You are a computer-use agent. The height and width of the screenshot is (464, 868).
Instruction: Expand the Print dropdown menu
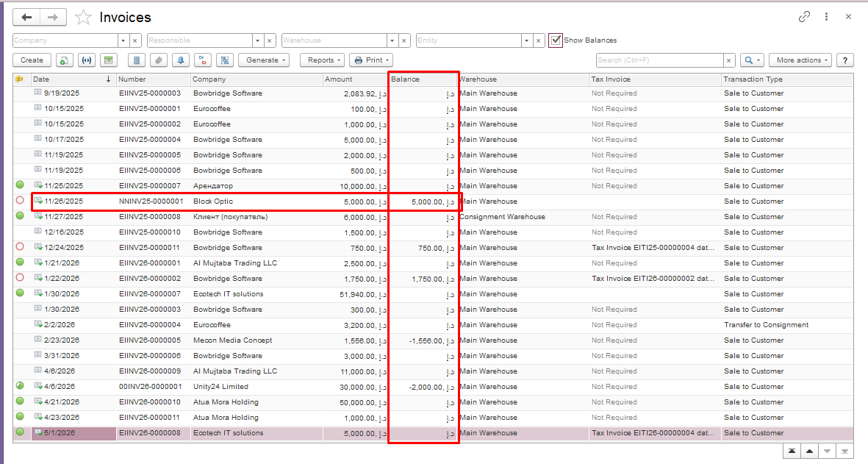[x=371, y=60]
